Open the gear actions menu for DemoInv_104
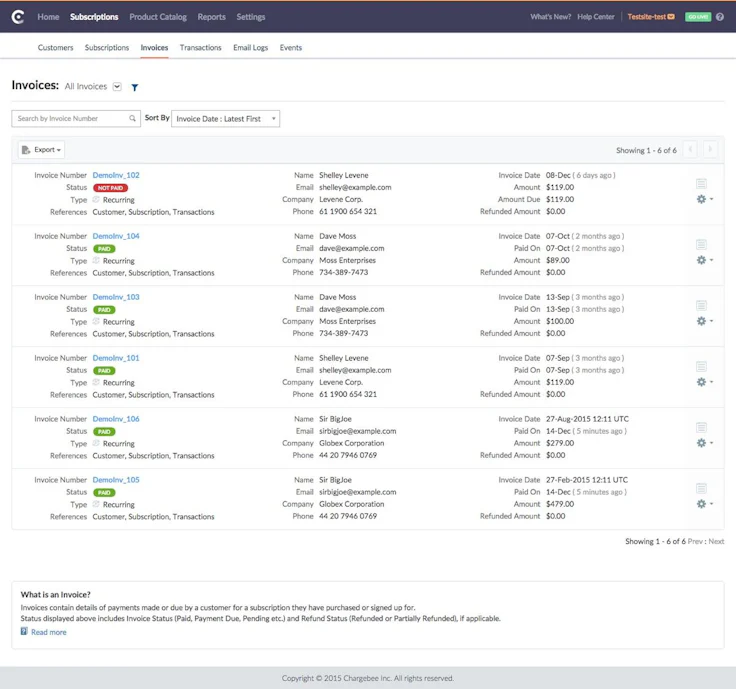Image resolution: width=736 pixels, height=689 pixels. 704,260
